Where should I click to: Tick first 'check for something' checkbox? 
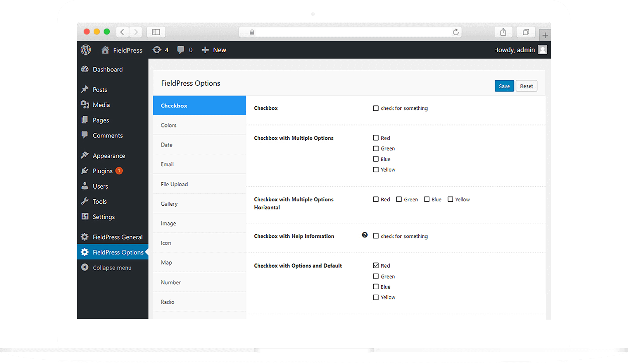point(376,108)
